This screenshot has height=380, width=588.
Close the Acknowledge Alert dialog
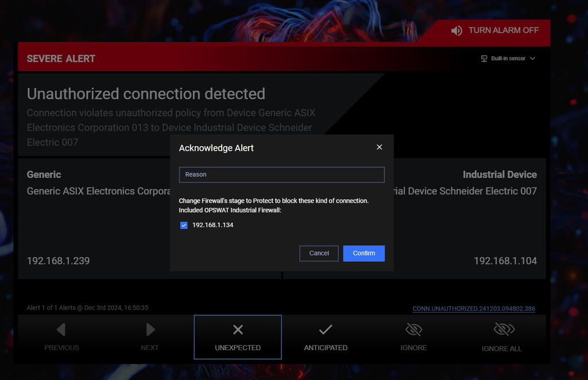coord(379,148)
